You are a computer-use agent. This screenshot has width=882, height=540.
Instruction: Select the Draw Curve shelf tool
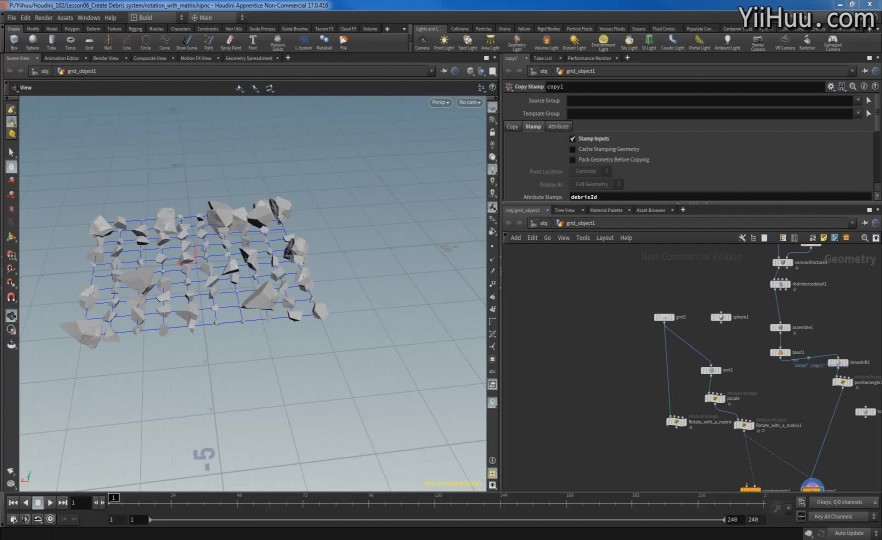187,42
